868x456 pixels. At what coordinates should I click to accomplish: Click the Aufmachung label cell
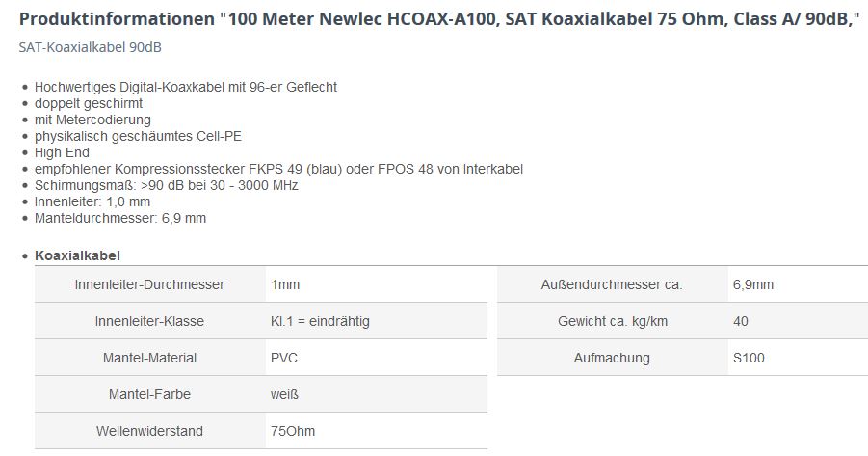click(612, 358)
